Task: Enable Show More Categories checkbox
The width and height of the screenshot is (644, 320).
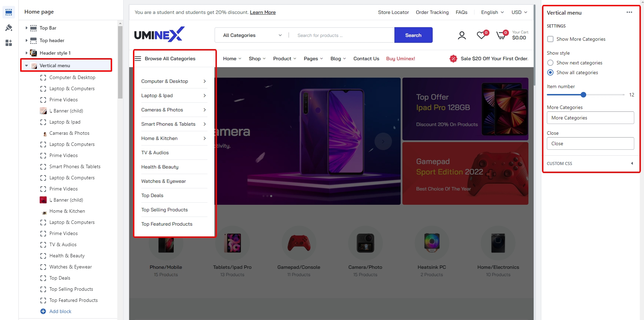Action: click(x=550, y=39)
